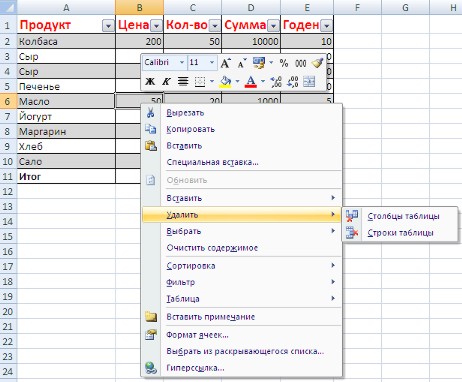The width and height of the screenshot is (462, 382).
Task: Choose Специальная вставка... menu item
Action: [242, 162]
